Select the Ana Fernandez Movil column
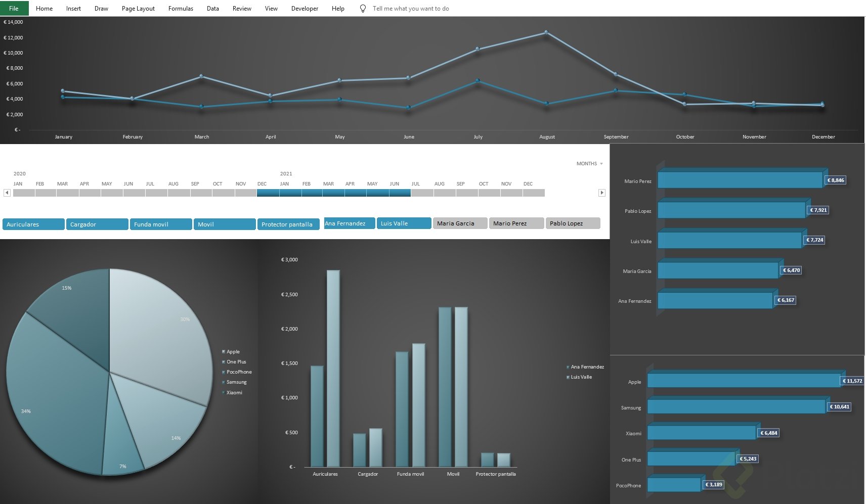This screenshot has width=866, height=504. (445, 387)
